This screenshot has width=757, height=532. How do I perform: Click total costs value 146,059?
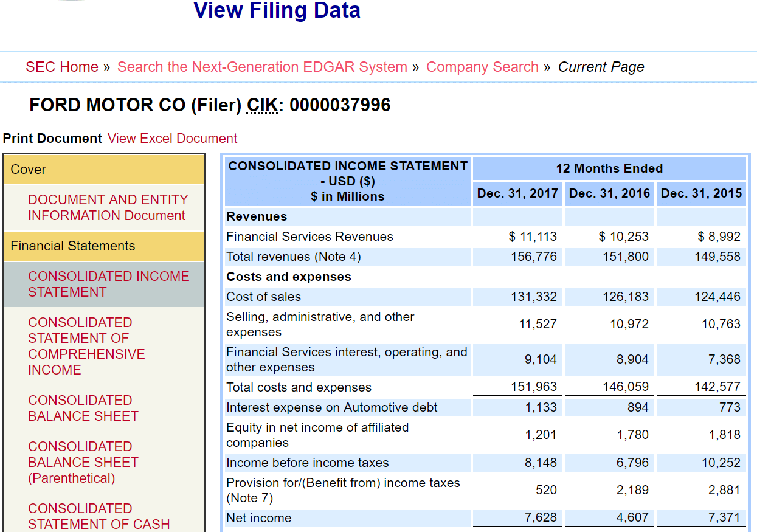click(x=626, y=387)
